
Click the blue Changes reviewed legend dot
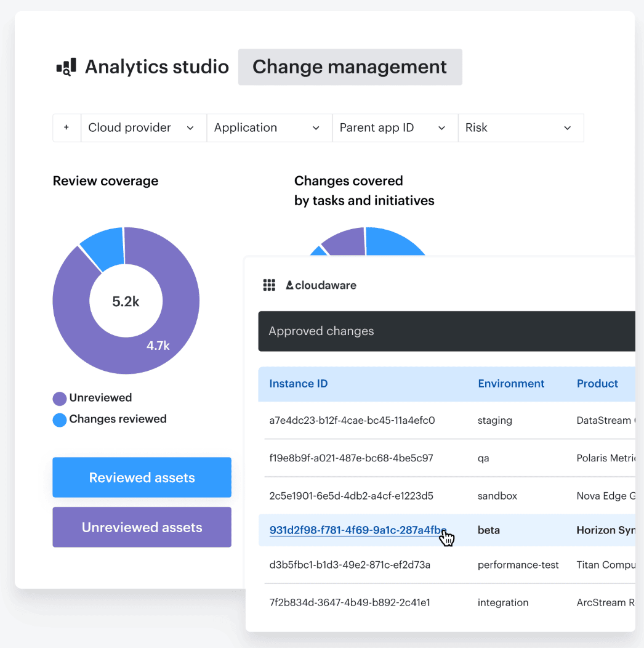pos(60,420)
